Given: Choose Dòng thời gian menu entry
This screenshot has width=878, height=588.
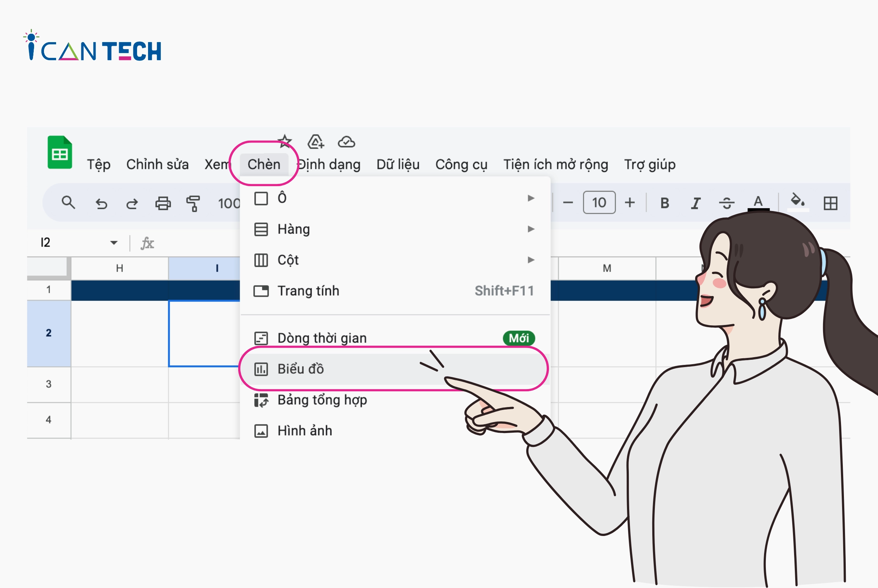Looking at the screenshot, I should 395,338.
